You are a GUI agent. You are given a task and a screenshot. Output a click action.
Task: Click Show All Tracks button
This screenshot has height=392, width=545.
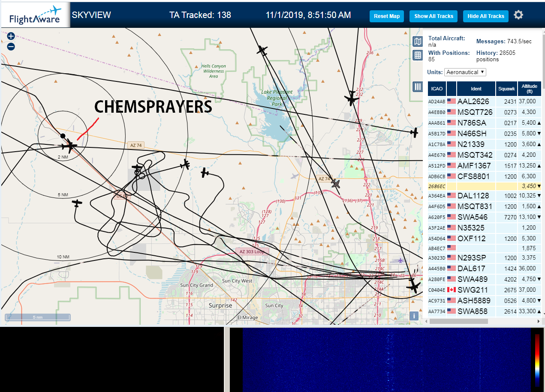[434, 16]
